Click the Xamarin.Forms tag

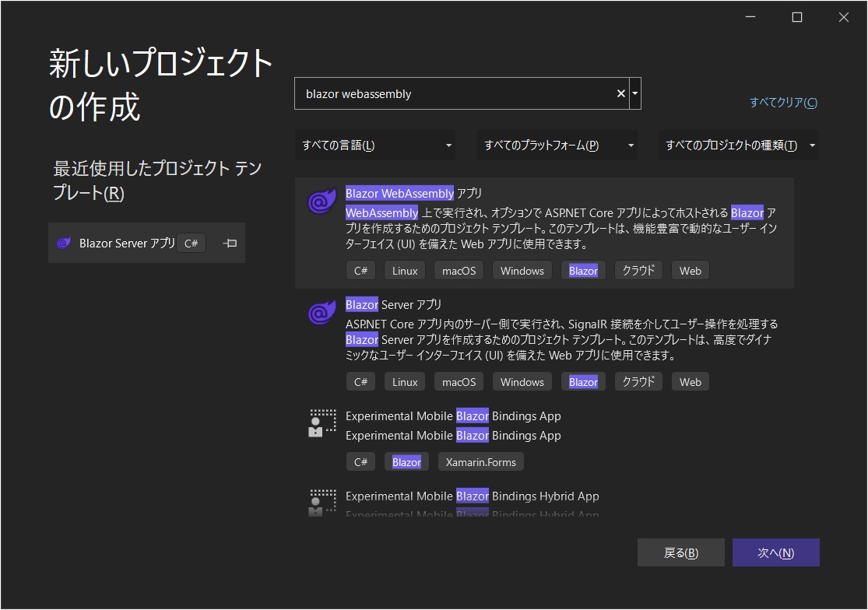tap(480, 462)
